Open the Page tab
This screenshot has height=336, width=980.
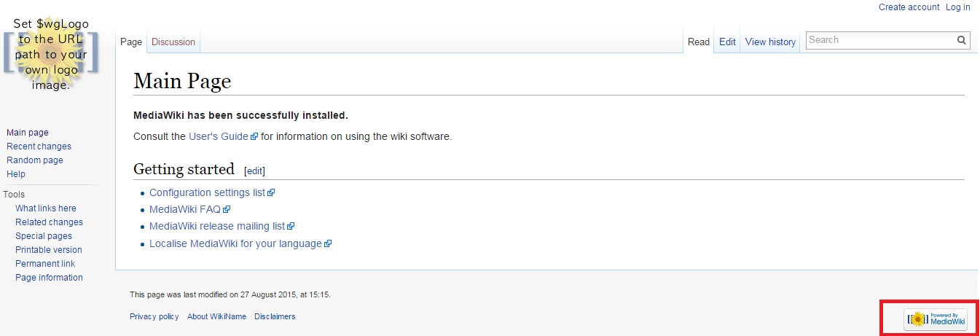131,42
